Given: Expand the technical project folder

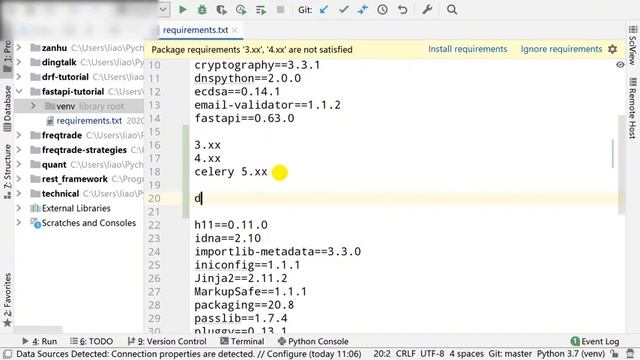Looking at the screenshot, I should point(19,193).
